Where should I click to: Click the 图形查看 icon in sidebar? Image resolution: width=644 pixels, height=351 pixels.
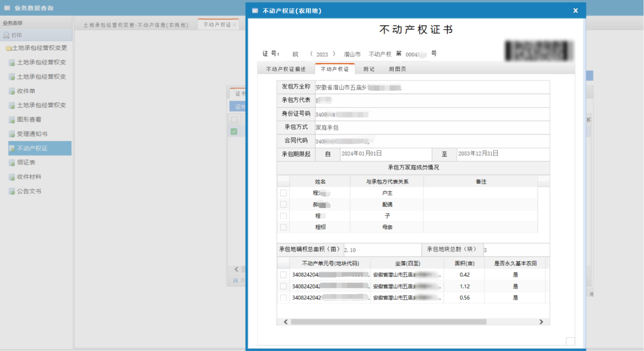pos(12,120)
